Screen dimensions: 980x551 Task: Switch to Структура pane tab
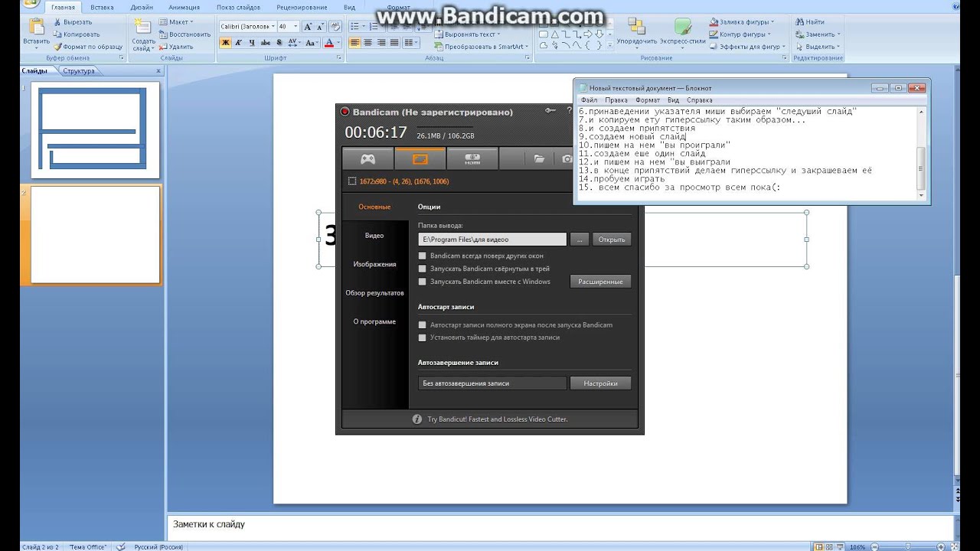79,71
